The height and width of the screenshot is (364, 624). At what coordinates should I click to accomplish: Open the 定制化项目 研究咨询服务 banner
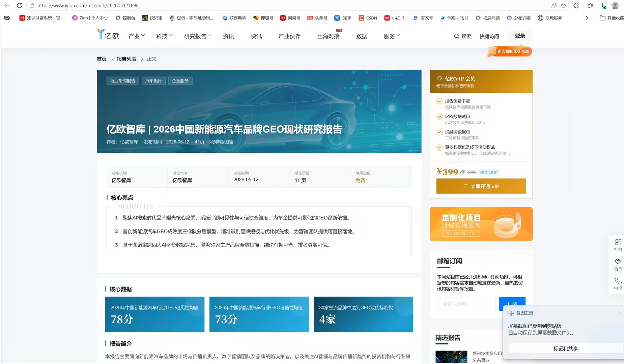481,224
